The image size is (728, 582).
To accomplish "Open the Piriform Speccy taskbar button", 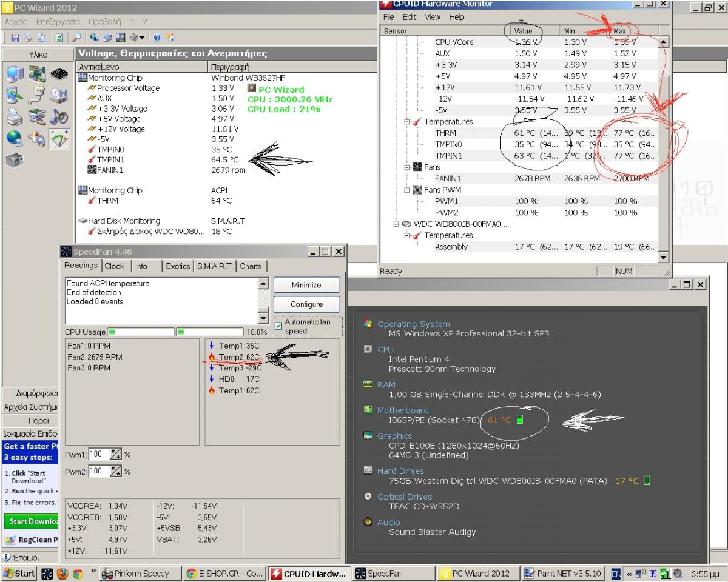I will [x=140, y=574].
